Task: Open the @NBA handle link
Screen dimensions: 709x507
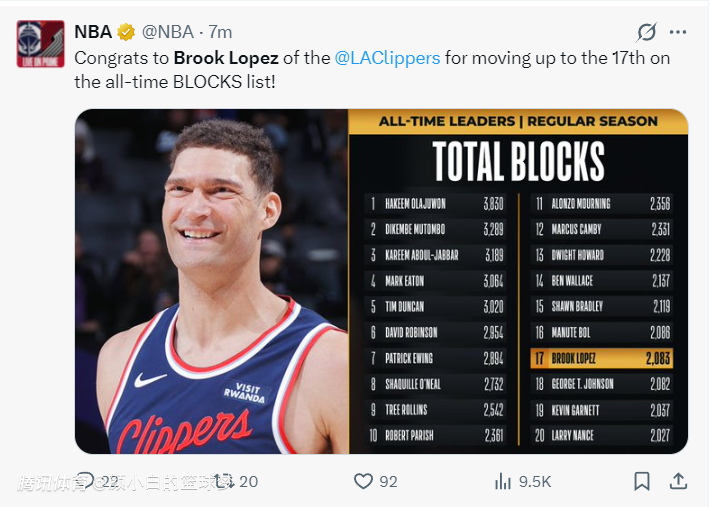Action: 168,32
